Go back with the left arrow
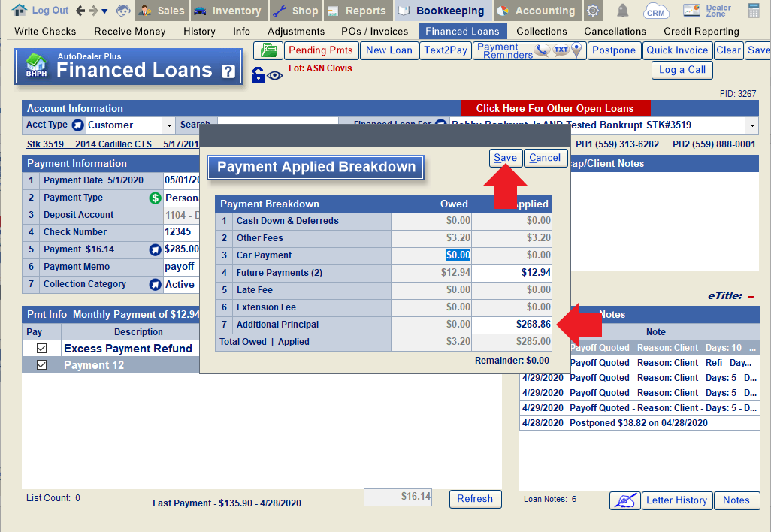The height and width of the screenshot is (532, 771). (x=80, y=11)
